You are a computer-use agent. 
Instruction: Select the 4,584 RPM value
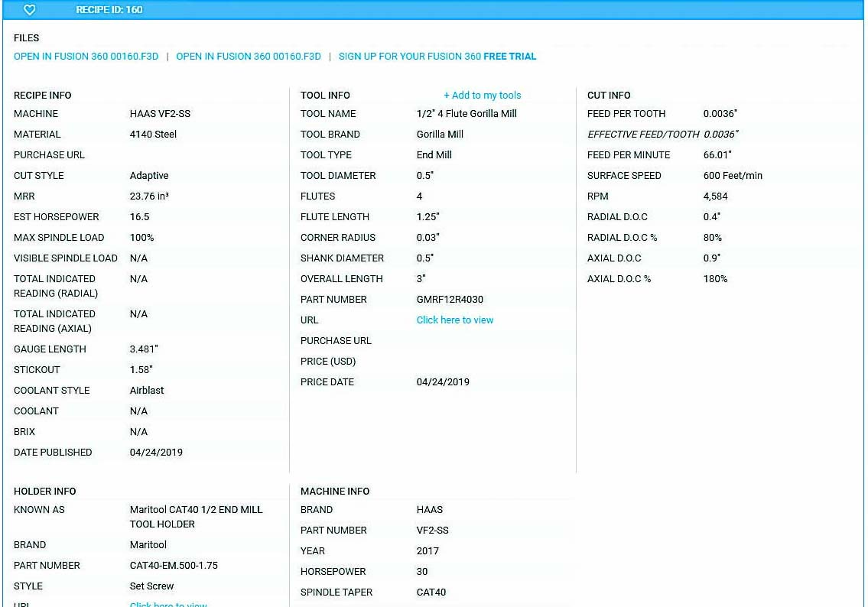click(x=716, y=196)
